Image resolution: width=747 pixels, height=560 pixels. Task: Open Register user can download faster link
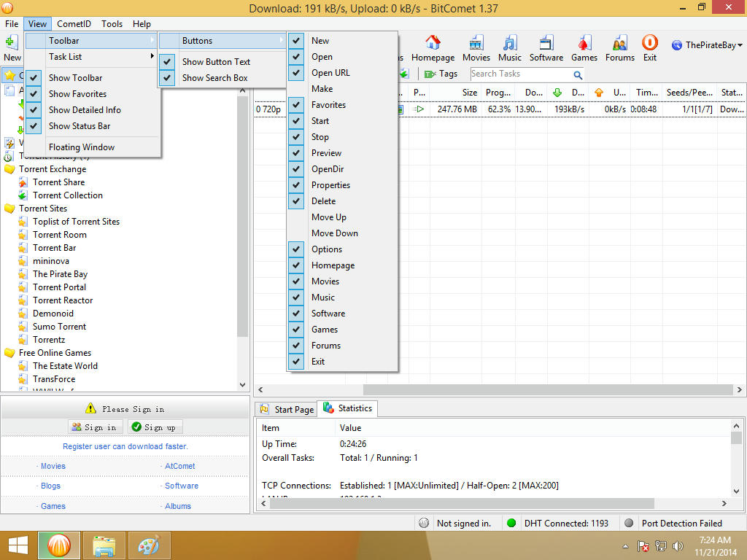[125, 446]
